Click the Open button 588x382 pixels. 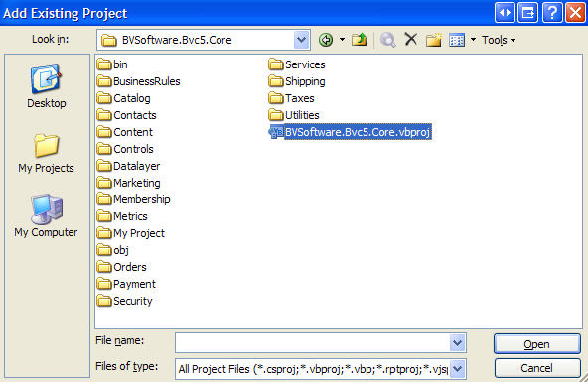[537, 344]
